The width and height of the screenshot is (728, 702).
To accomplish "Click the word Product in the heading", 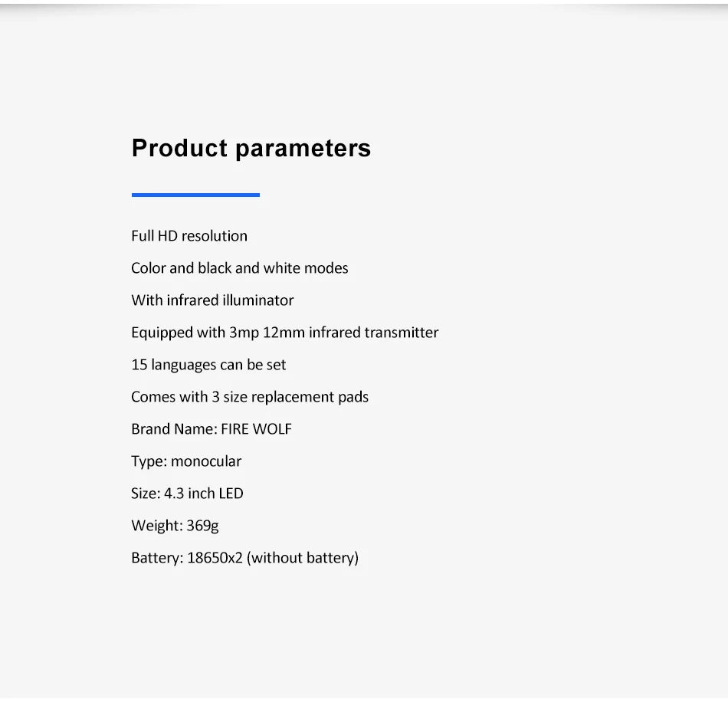I will click(x=179, y=148).
